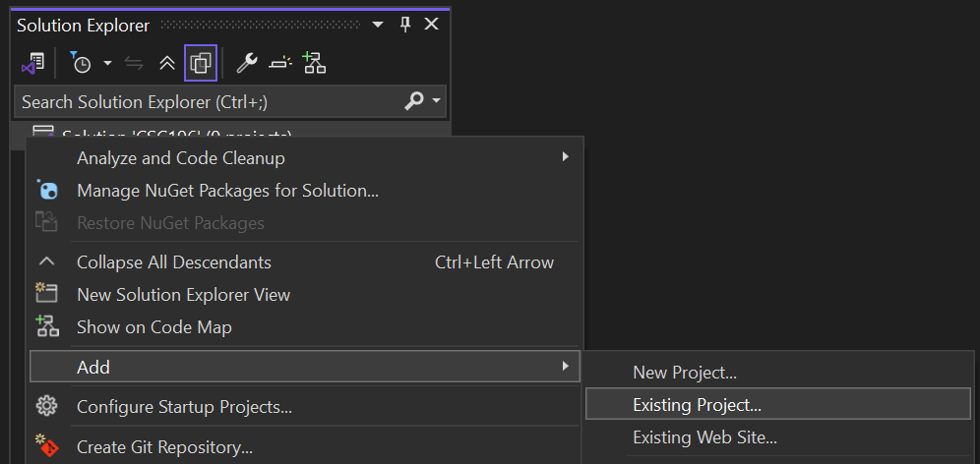Collapse All using double chevron icon
The width and height of the screenshot is (980, 464).
167,63
